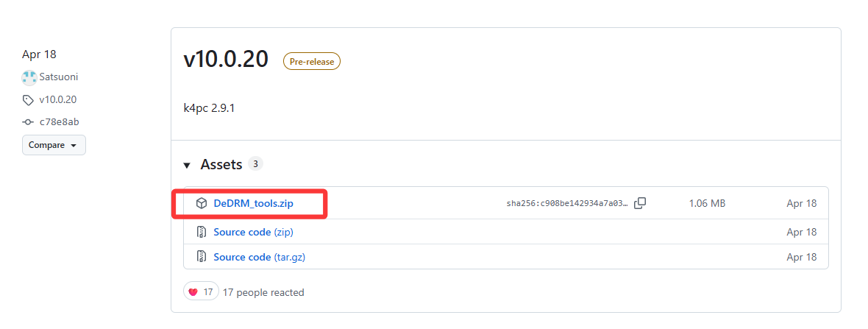The height and width of the screenshot is (329, 868).
Task: Open the v10.0.20 tag link in sidebar
Action: click(57, 99)
